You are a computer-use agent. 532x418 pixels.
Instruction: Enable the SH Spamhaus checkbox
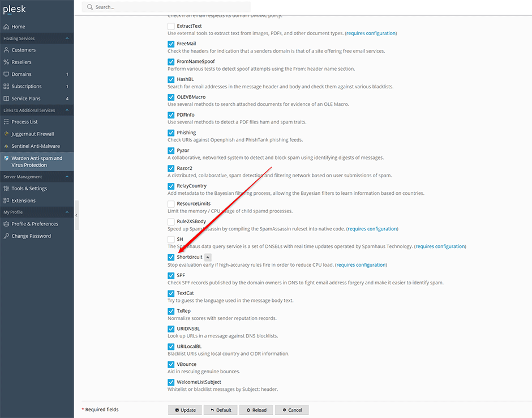(171, 240)
